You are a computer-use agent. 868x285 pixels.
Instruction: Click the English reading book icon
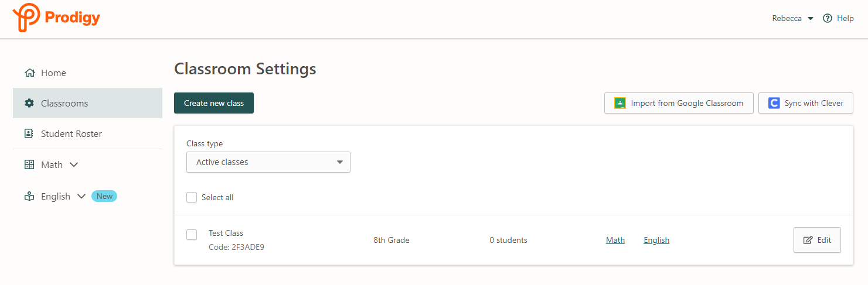pos(29,197)
